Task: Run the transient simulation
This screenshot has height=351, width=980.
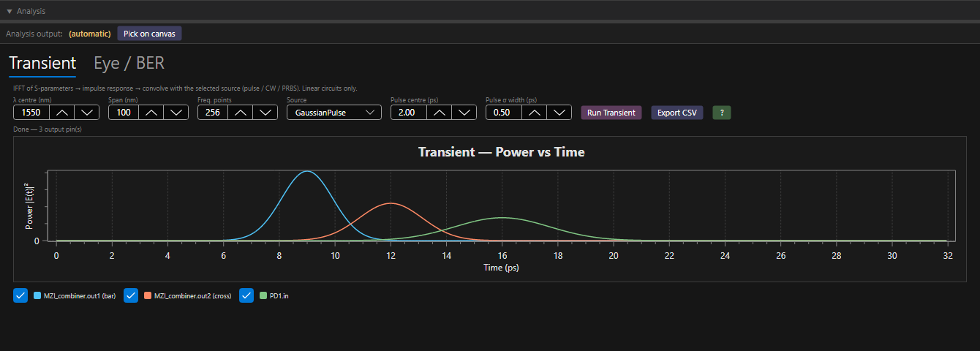Action: (x=611, y=113)
